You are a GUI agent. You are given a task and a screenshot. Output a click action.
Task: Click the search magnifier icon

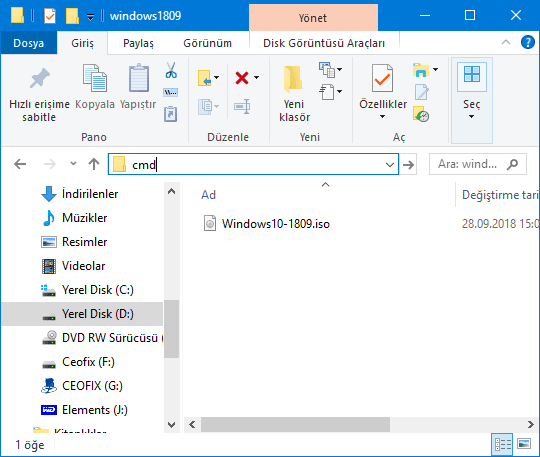click(512, 164)
